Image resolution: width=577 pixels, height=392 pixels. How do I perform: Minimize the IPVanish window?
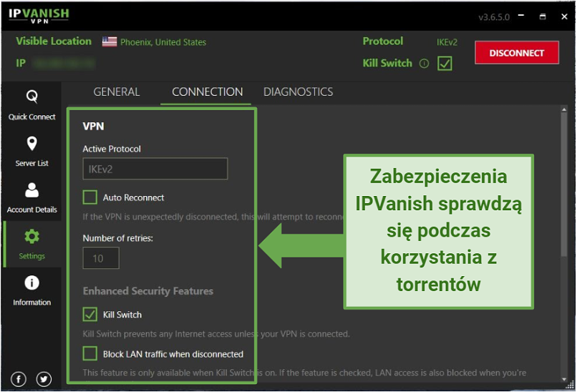tap(521, 16)
